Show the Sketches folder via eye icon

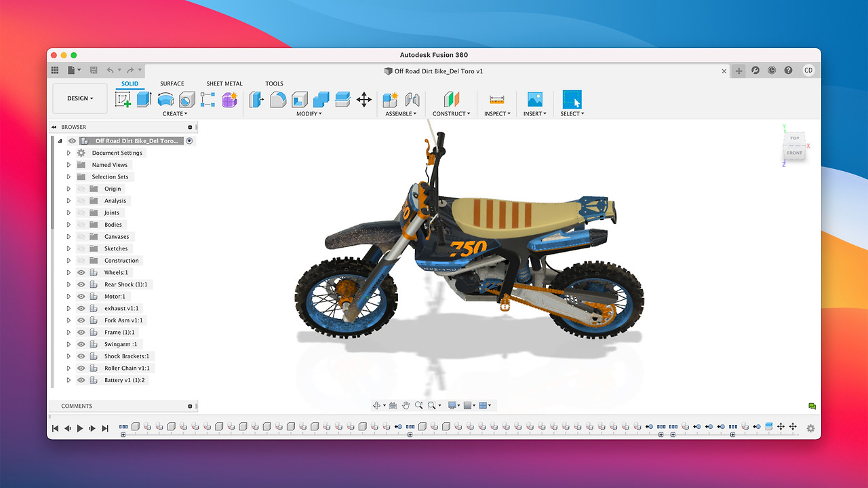point(81,248)
